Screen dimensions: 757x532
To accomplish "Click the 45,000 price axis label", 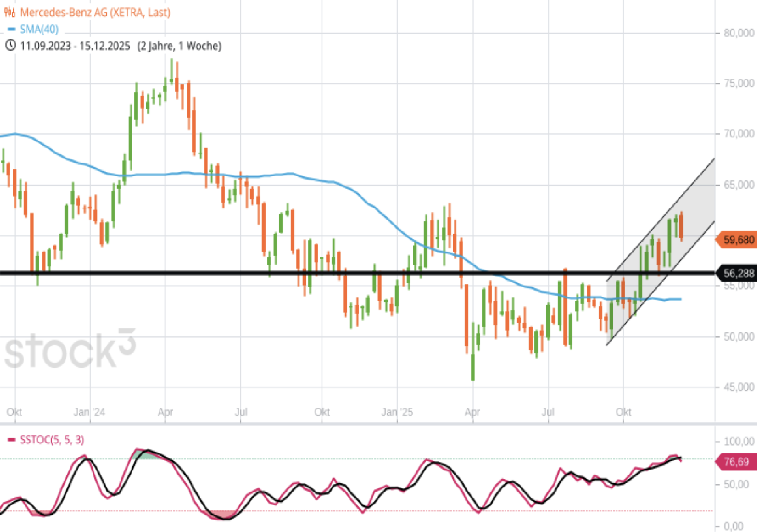I will [x=739, y=387].
